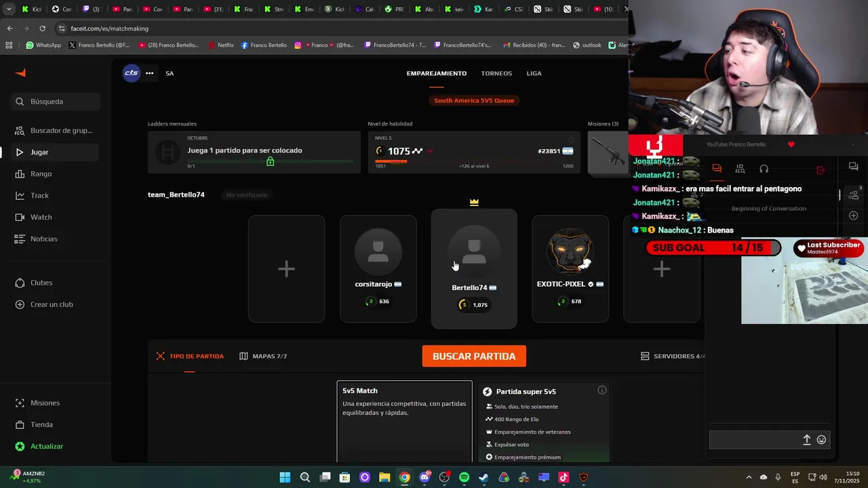
Task: Open Steam from the taskbar
Action: (484, 477)
